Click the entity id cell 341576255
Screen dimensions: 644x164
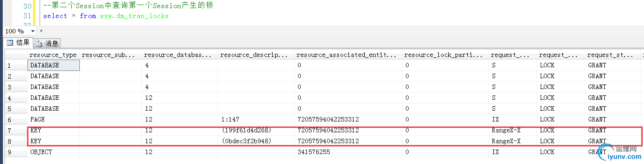(x=348, y=152)
